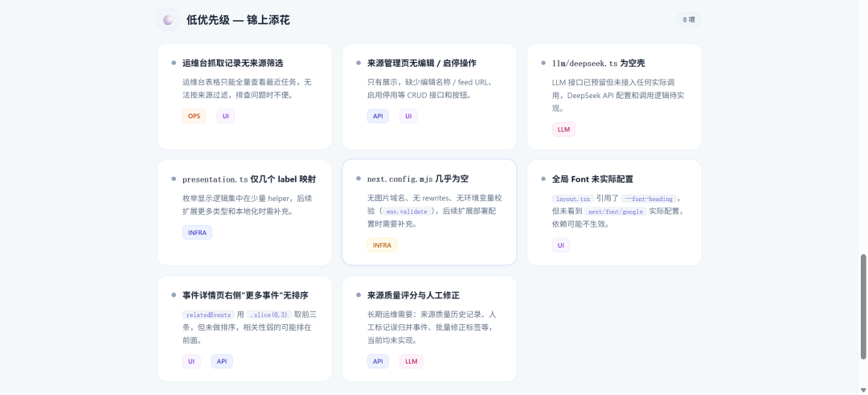The image size is (868, 395).
Task: Select the UI tag in 运维台抓取记录 card
Action: [x=225, y=116]
